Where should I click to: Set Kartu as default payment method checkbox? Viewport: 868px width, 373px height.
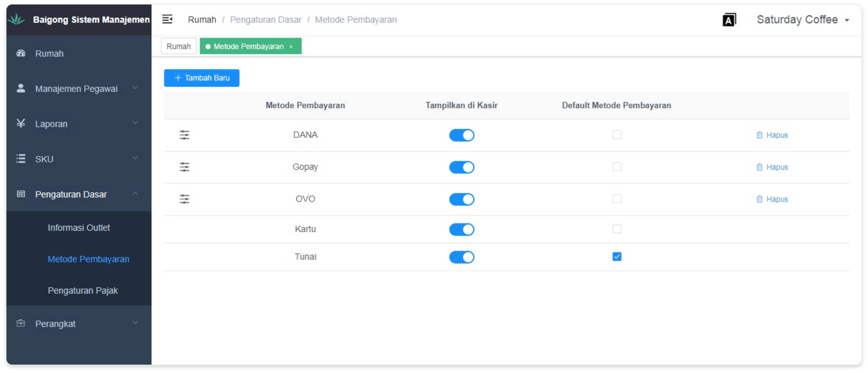[x=617, y=229]
